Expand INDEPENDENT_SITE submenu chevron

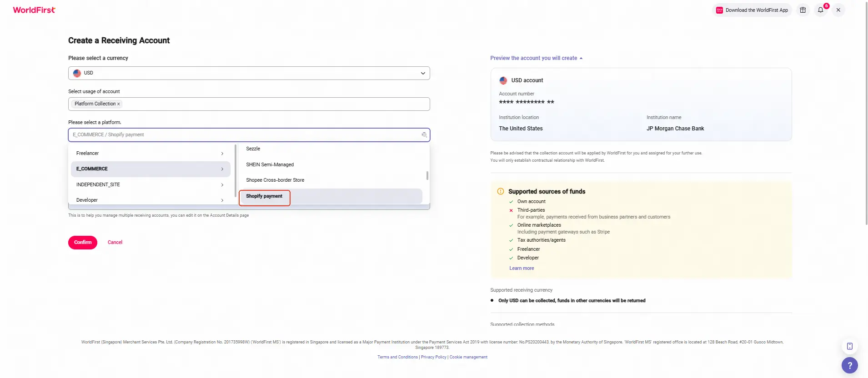(x=222, y=185)
